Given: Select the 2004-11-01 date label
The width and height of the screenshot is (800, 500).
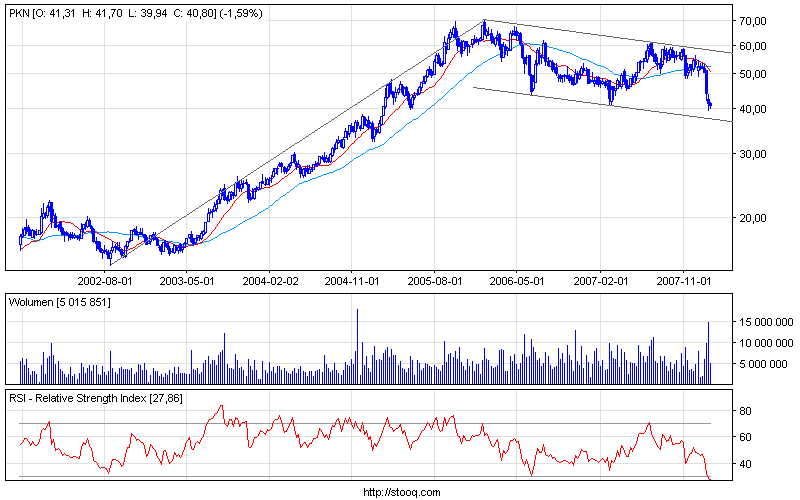Looking at the screenshot, I should 352,281.
